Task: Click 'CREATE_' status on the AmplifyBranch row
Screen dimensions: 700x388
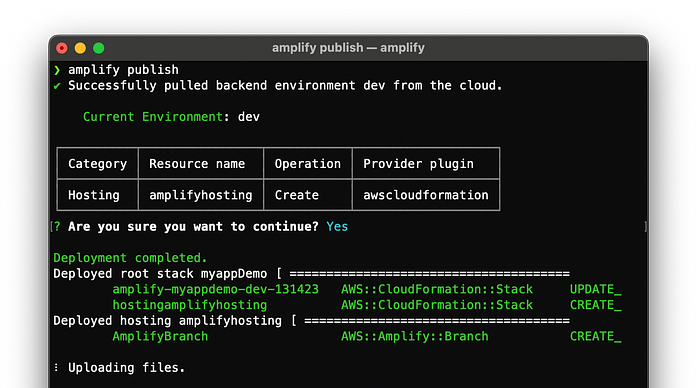Action: (x=596, y=336)
